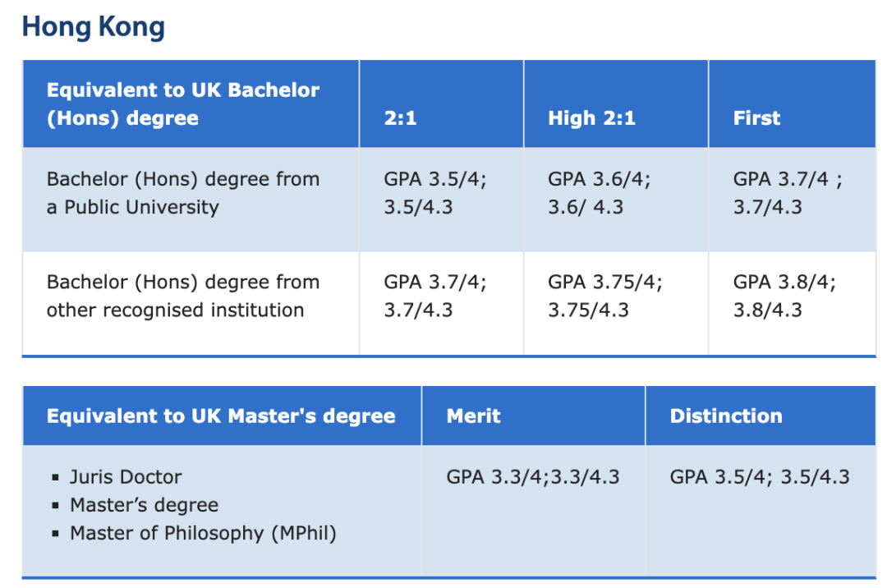Image resolution: width=887 pixels, height=588 pixels.
Task: Click the Master's degree bullet item
Action: [144, 505]
